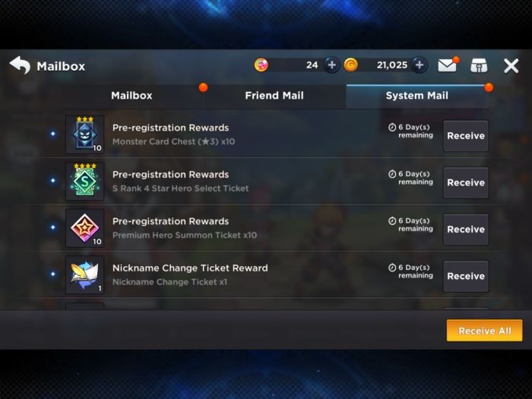Click the gold coin currency icon

pyautogui.click(x=350, y=65)
